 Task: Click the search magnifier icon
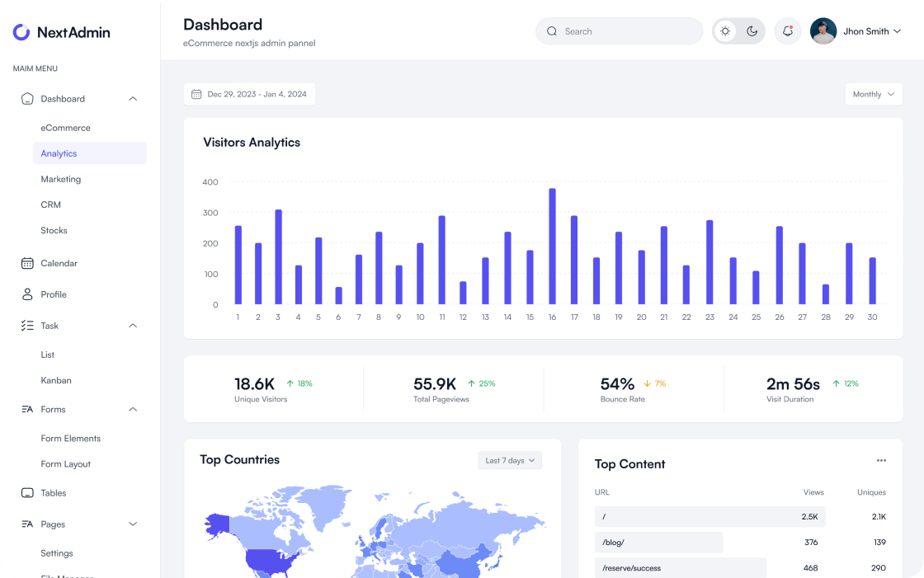click(x=551, y=31)
